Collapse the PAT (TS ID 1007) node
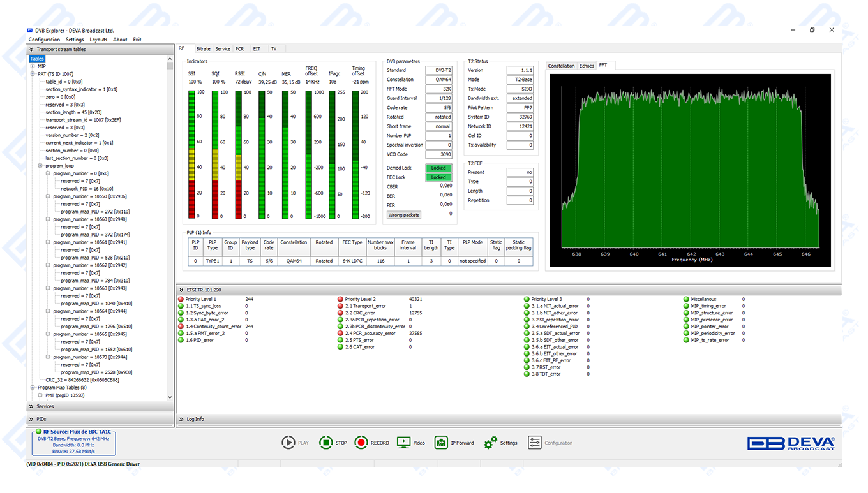 tap(33, 74)
